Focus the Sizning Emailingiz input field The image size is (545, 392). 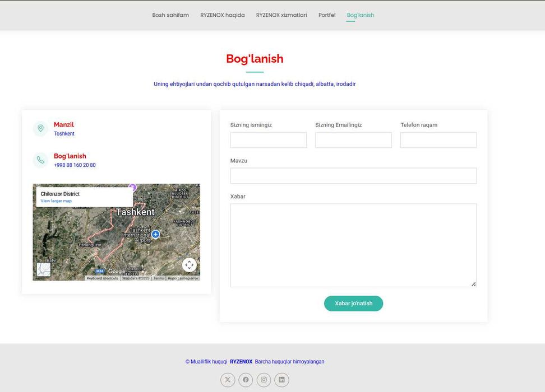[x=353, y=140]
